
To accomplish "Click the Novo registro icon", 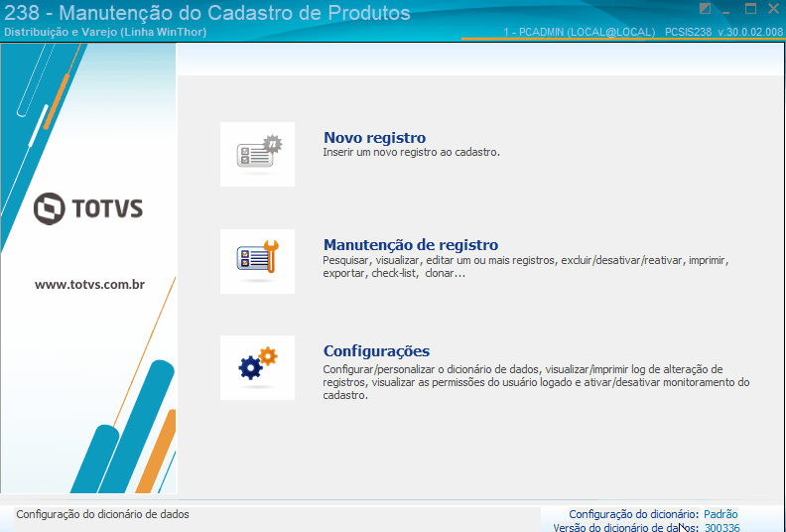I will click(258, 155).
